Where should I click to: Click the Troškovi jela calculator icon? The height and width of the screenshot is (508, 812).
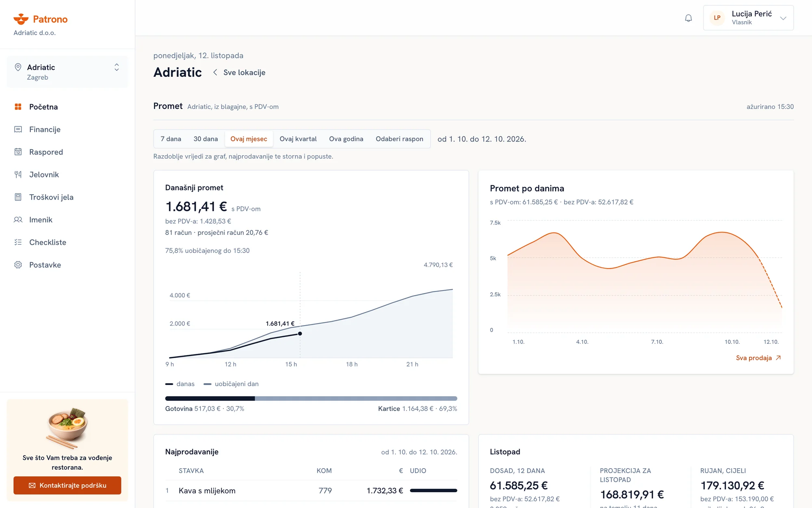click(x=18, y=197)
